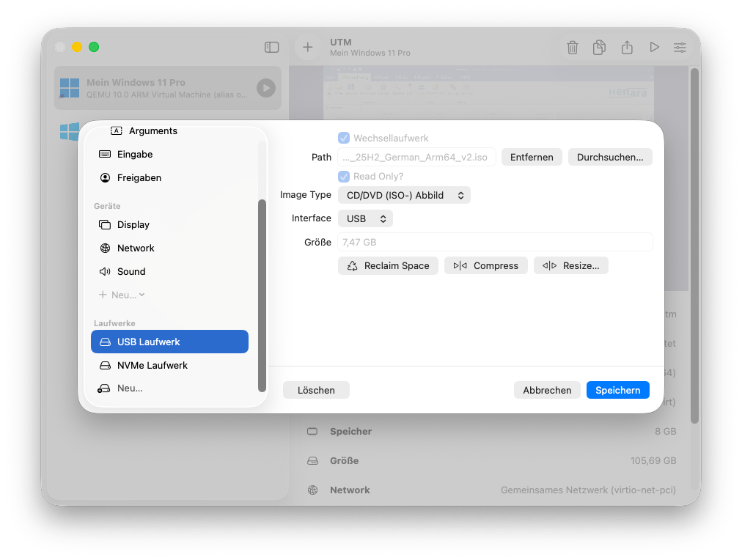742x560 pixels.
Task: Click the trash icon in UTM toolbar
Action: pos(573,48)
